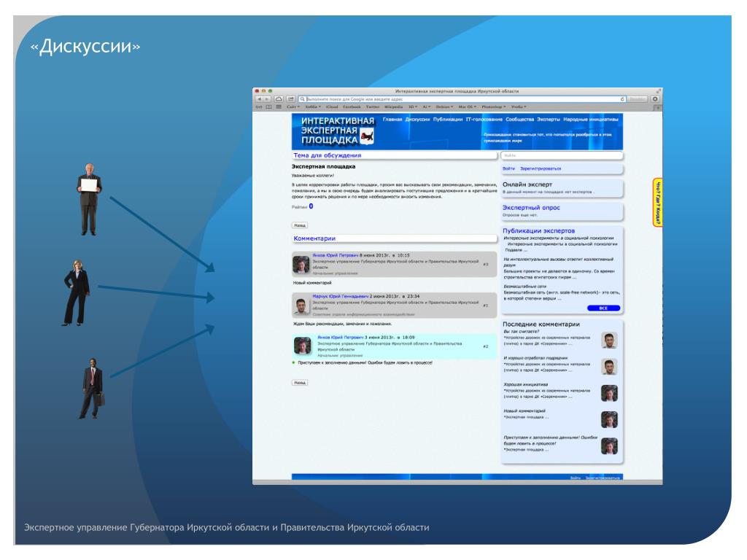Click the orange "Что? Где? Когда?" side tab
747x560 pixels.
click(x=657, y=202)
